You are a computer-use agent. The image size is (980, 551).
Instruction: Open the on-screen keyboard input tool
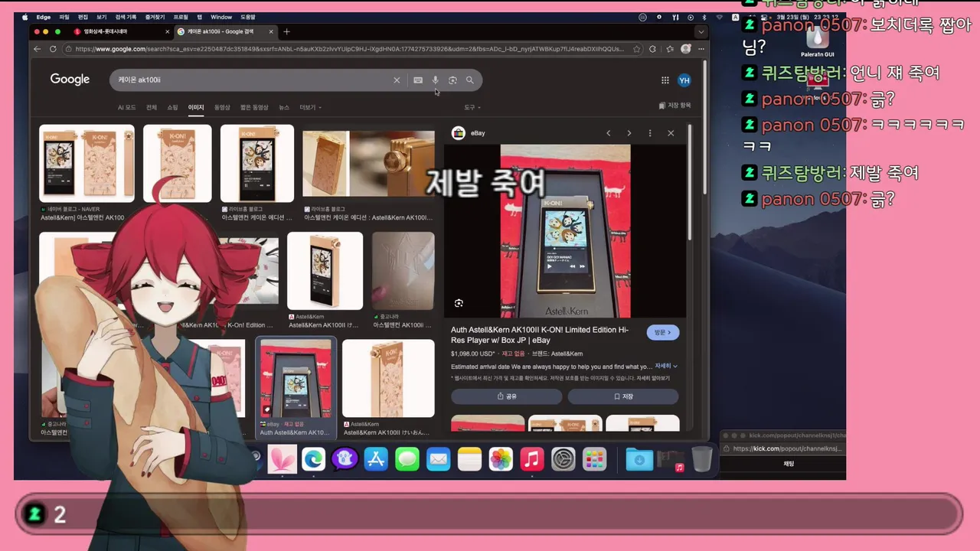[x=418, y=80]
